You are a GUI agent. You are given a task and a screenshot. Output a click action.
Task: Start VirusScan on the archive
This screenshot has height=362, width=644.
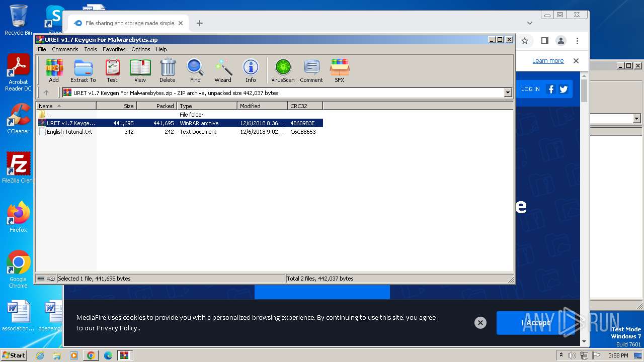pyautogui.click(x=283, y=71)
